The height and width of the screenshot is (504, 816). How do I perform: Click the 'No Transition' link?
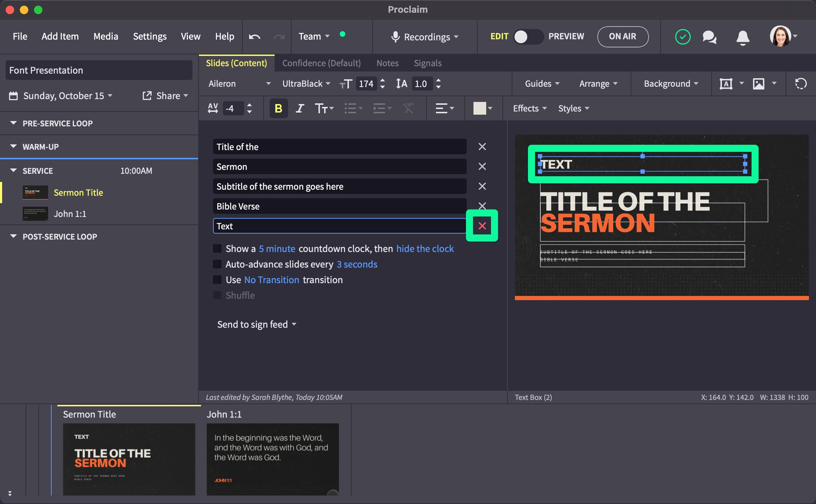point(272,280)
